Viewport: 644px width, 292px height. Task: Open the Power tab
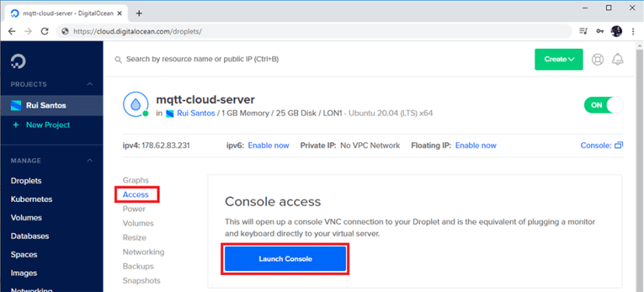tap(134, 209)
